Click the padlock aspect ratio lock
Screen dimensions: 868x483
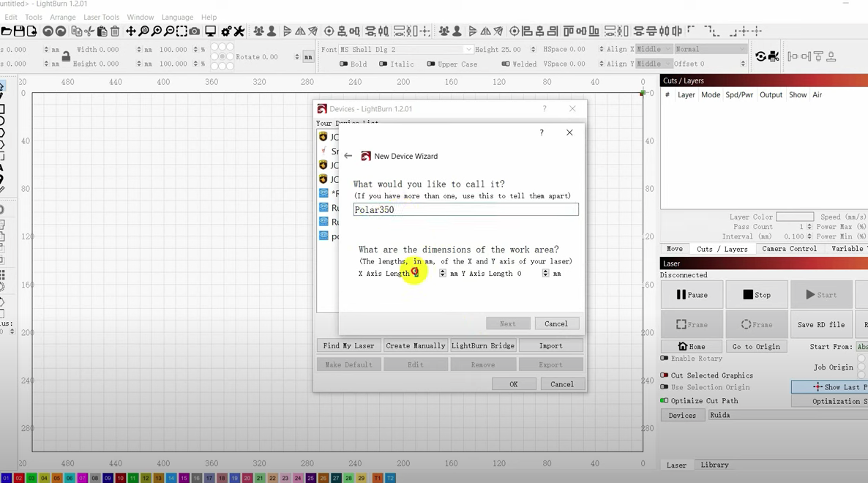(x=66, y=56)
